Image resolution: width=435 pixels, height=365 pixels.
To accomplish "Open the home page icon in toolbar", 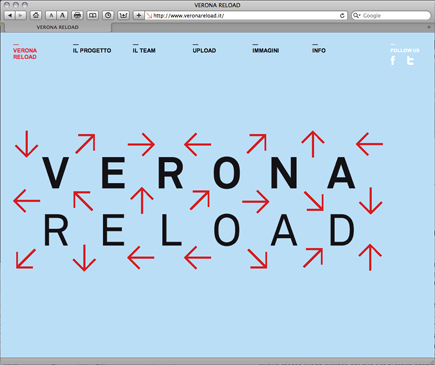I will [36, 15].
